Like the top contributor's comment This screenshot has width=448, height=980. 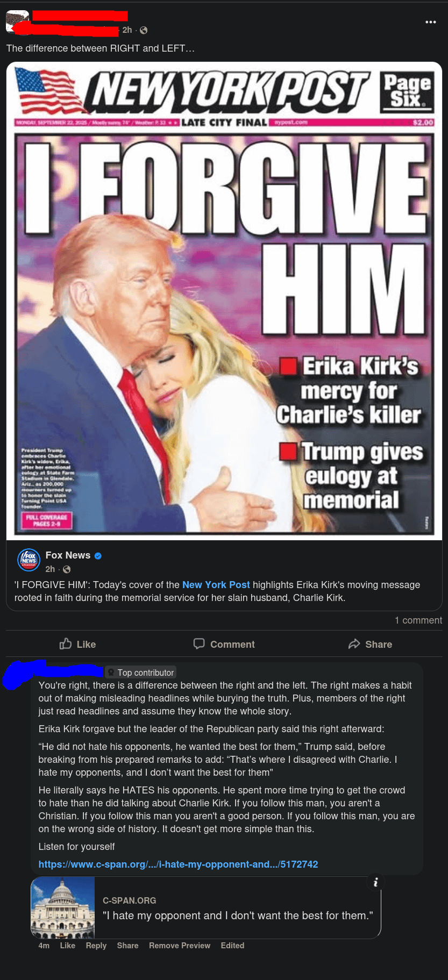coord(68,946)
